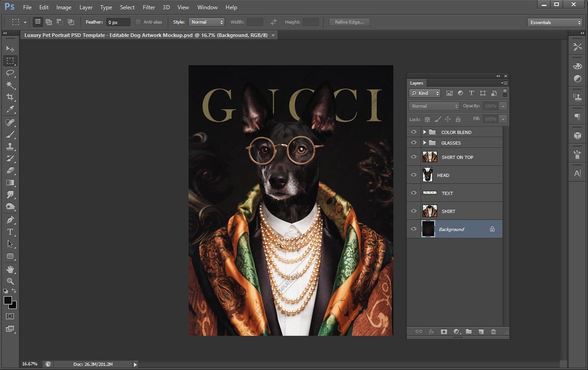The height and width of the screenshot is (370, 588).
Task: Expand the COLOR BLEND group
Action: (424, 132)
